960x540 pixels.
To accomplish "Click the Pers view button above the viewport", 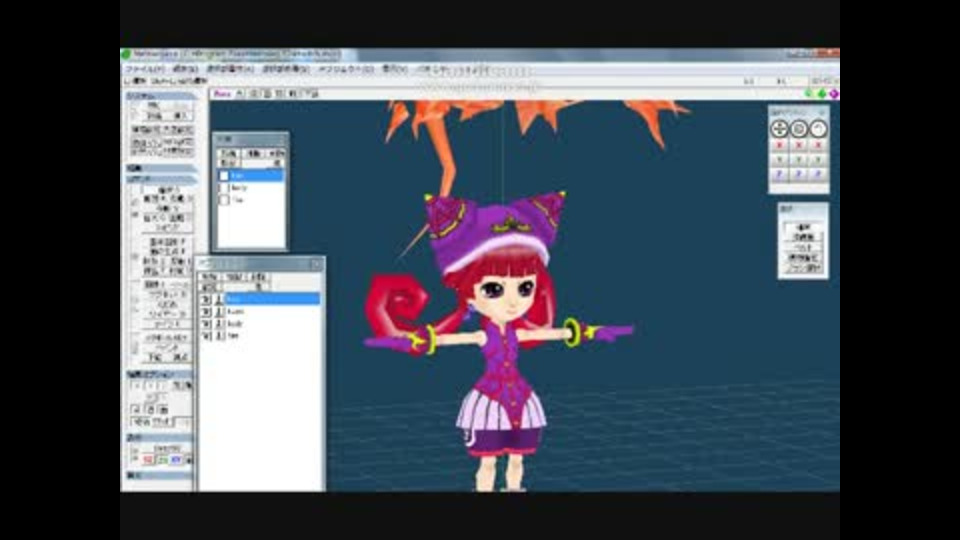I will (222, 94).
